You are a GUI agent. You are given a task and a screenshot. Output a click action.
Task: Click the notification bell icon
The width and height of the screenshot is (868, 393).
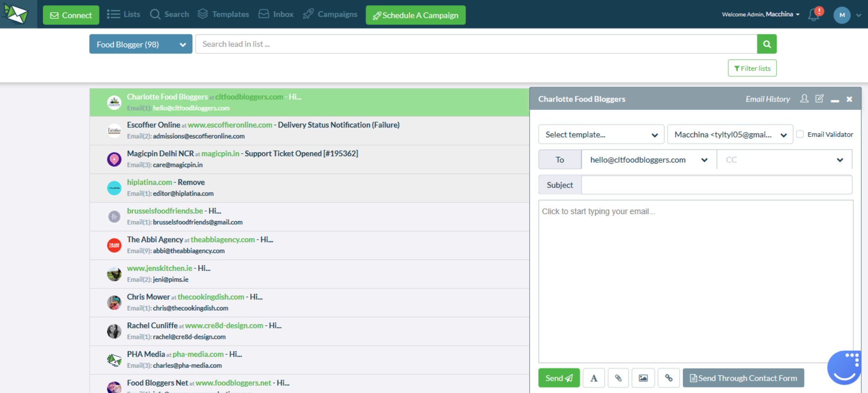[814, 15]
